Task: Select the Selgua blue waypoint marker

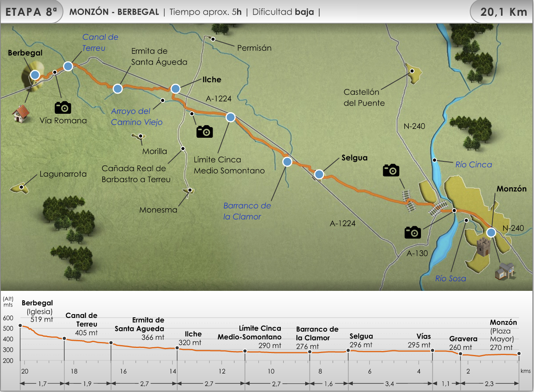Action: point(319,174)
